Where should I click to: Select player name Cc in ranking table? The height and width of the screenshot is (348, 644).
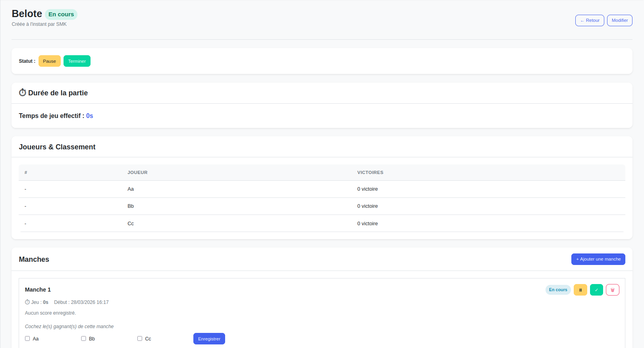click(131, 224)
